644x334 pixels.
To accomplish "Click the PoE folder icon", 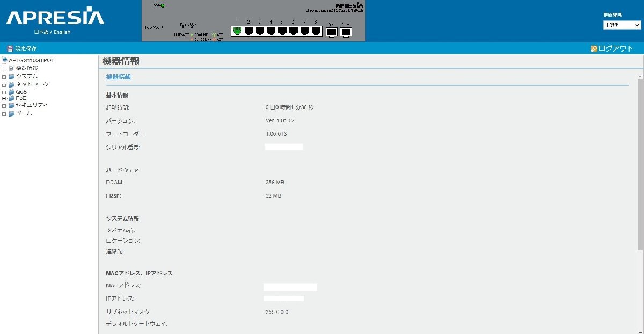I will [11, 98].
